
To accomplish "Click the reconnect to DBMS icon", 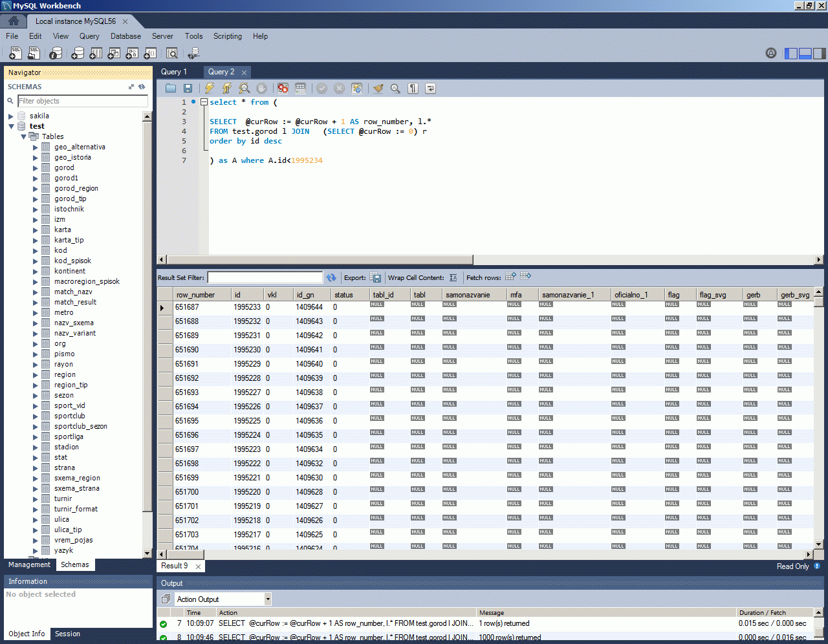I will pos(193,54).
